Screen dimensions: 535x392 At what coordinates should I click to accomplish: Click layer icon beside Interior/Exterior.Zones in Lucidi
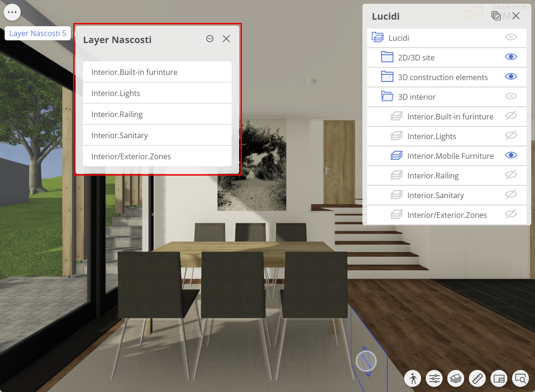[x=397, y=215]
